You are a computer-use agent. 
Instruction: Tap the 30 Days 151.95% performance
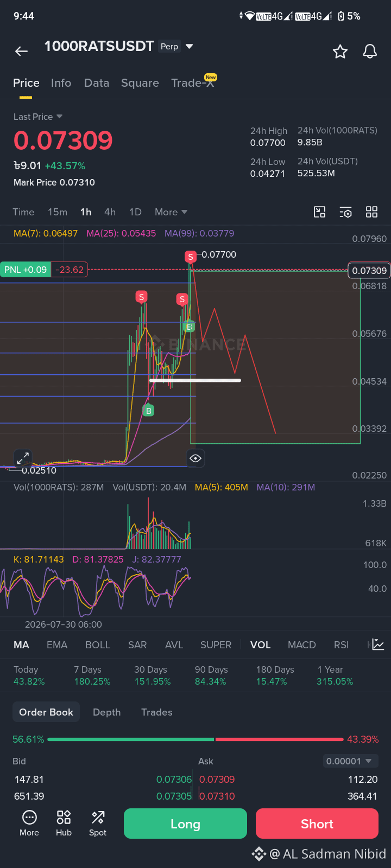coord(153,675)
